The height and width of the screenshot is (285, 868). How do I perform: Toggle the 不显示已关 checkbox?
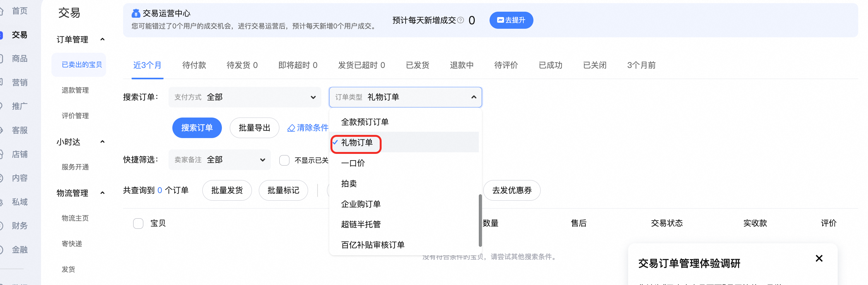coord(284,160)
